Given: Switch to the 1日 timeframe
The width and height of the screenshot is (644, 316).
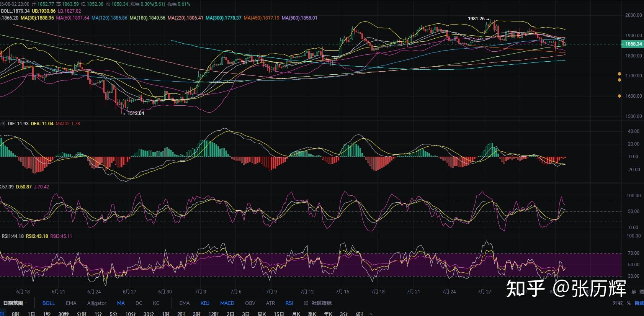Looking at the screenshot, I should pyautogui.click(x=31, y=314).
